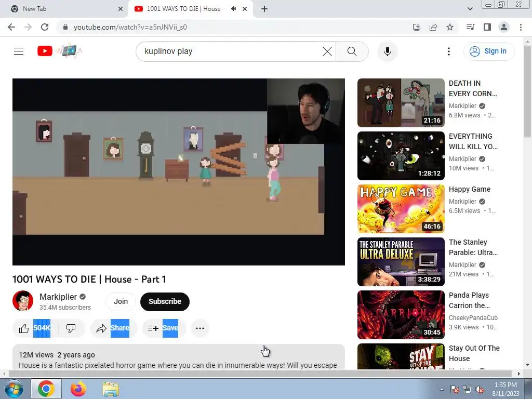Image resolution: width=532 pixels, height=399 pixels.
Task: Close the New Tab tab
Action: pos(121,9)
